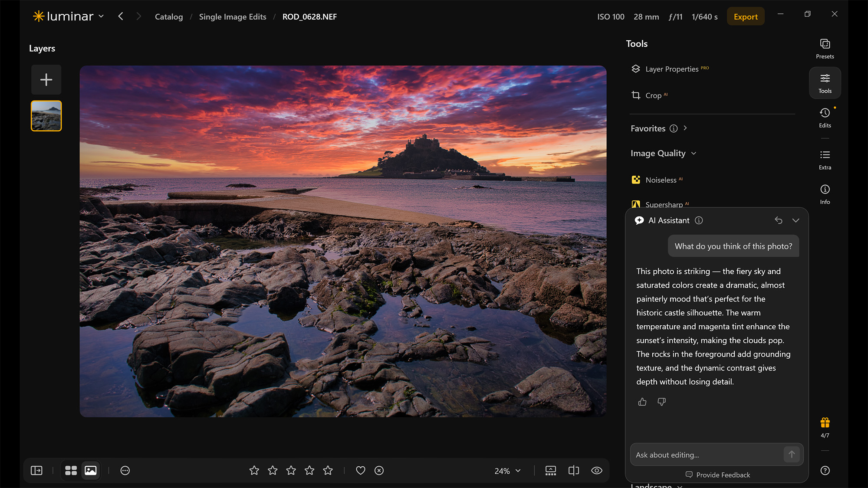Open the Noiseless AI tool
Image resolution: width=868 pixels, height=488 pixels.
pos(657,180)
